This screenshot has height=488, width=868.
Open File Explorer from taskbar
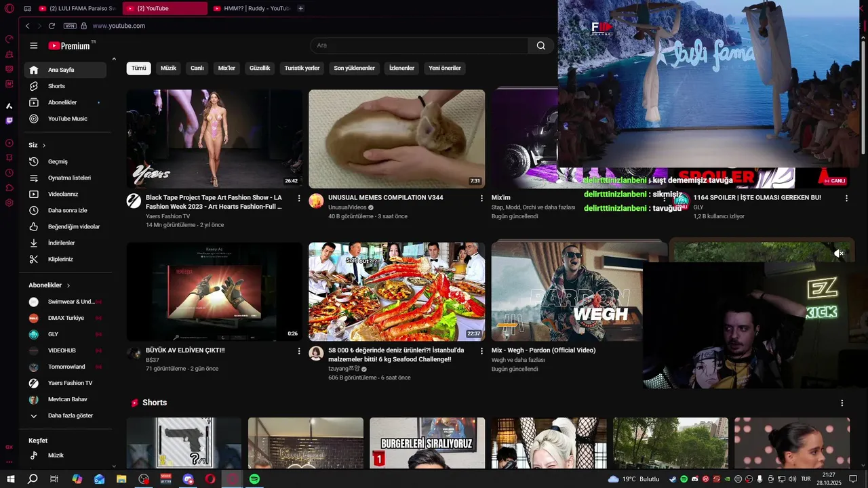[121, 479]
